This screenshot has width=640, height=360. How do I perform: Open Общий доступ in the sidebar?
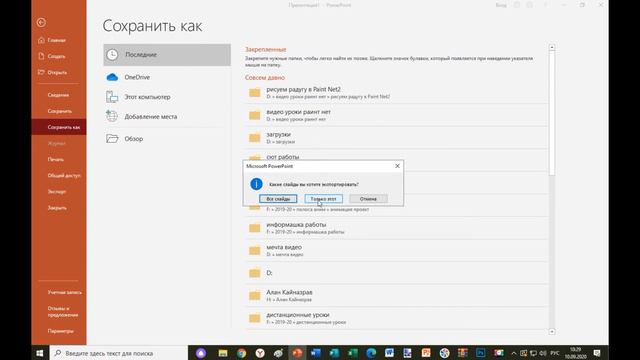coord(64,176)
